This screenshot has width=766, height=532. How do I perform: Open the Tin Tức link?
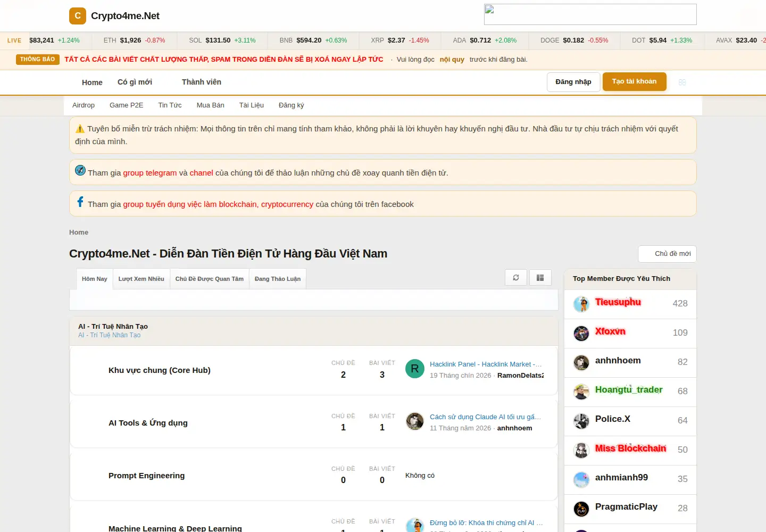pyautogui.click(x=170, y=105)
